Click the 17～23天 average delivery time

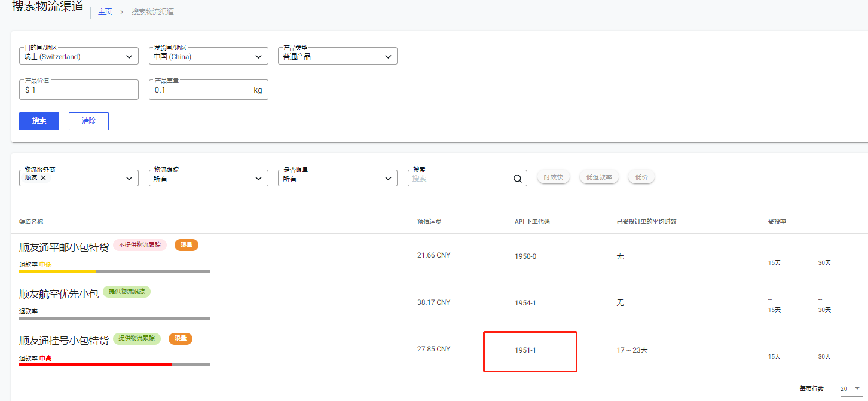[632, 350]
